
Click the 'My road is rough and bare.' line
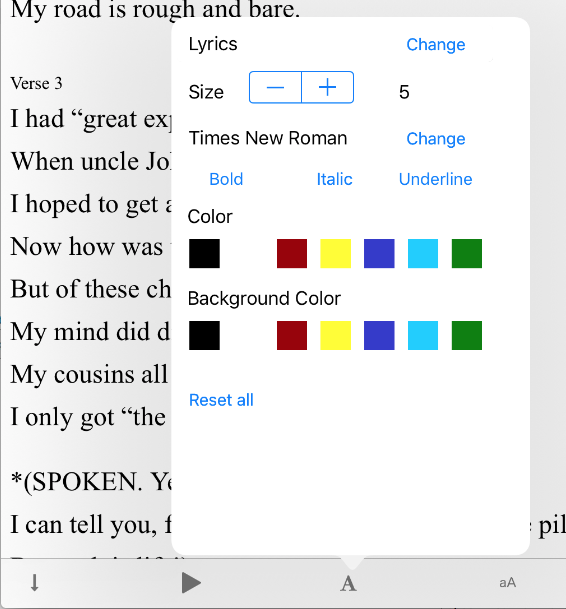coord(155,10)
